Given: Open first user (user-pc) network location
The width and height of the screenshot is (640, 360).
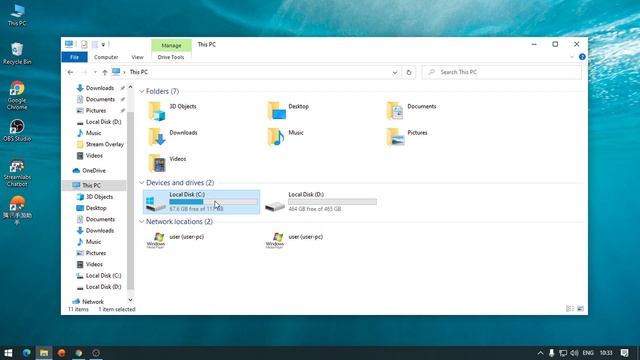Looking at the screenshot, I should 176,240.
